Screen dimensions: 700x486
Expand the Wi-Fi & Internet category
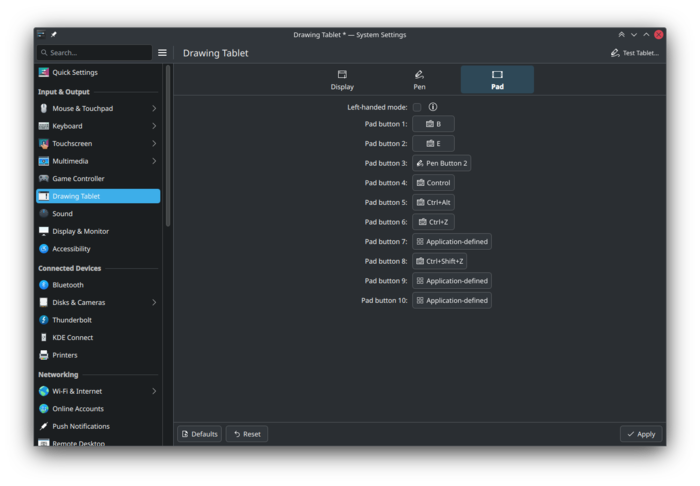tap(154, 391)
